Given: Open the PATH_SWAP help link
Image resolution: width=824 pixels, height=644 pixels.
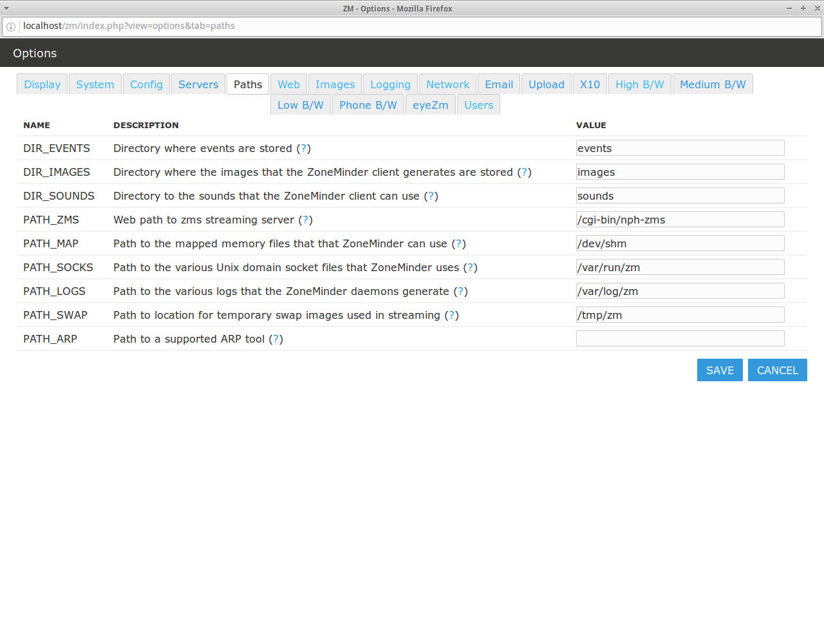Looking at the screenshot, I should [x=452, y=315].
